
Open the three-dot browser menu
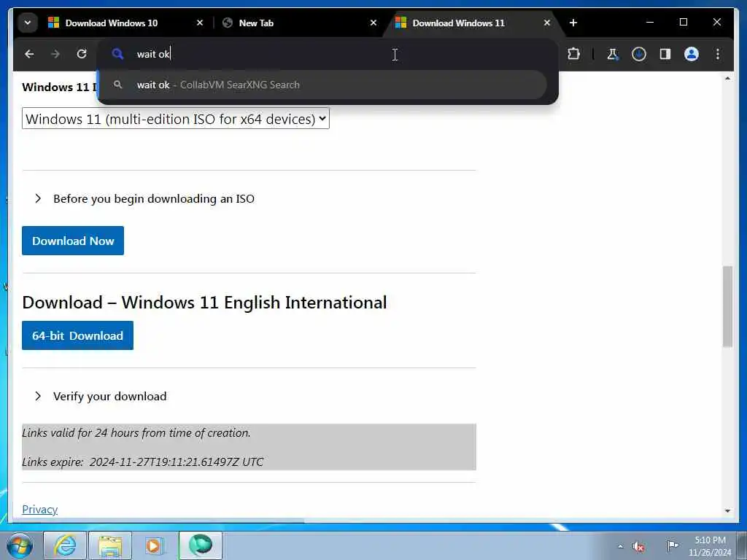(718, 54)
